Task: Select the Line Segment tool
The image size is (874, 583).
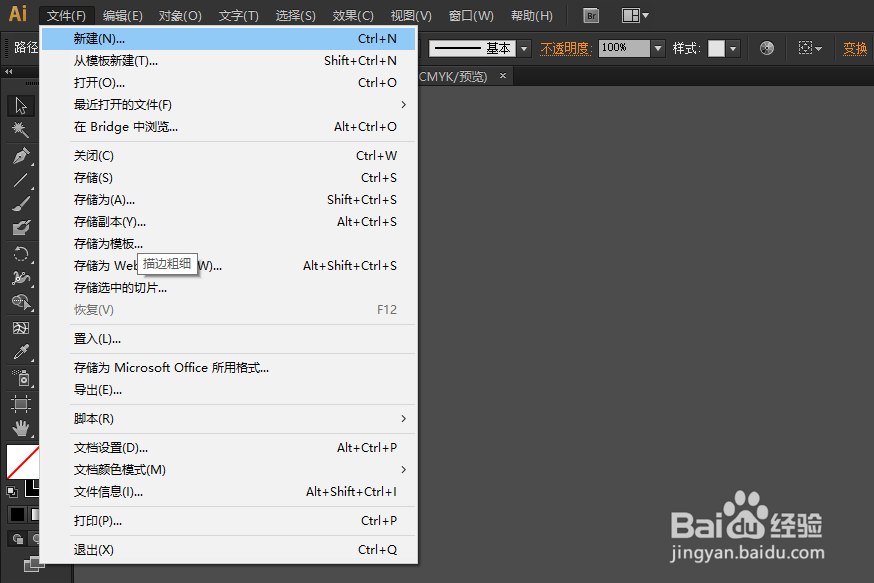Action: [x=21, y=179]
